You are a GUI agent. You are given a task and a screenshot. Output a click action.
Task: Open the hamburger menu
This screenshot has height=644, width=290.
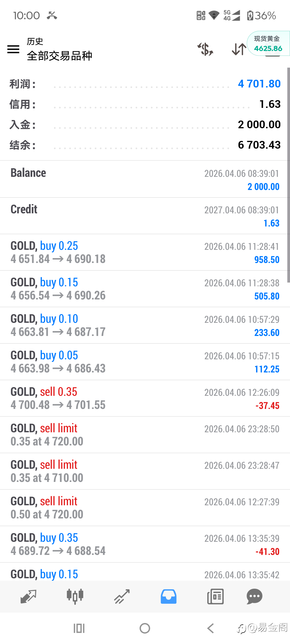13,49
